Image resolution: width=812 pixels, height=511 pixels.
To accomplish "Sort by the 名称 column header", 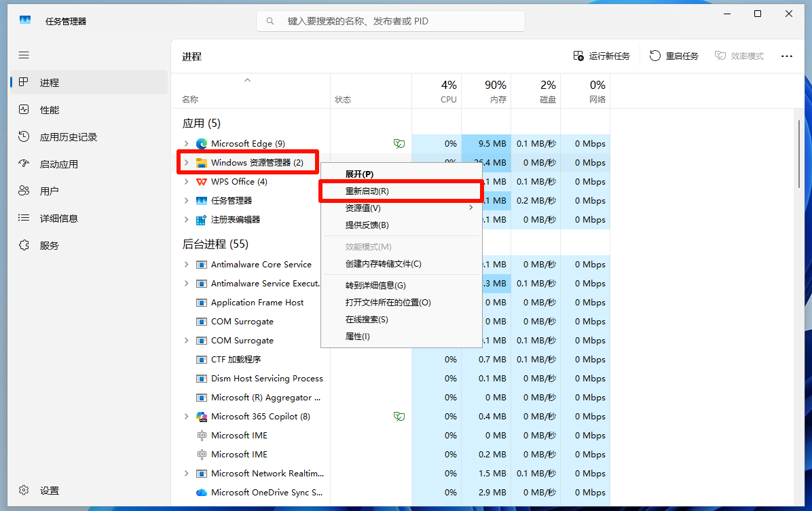I will pos(251,91).
